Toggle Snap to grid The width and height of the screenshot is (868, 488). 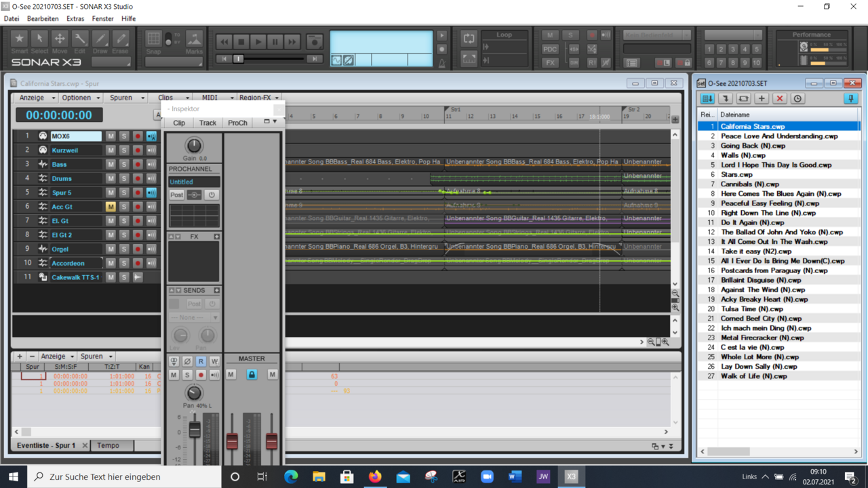pyautogui.click(x=154, y=41)
